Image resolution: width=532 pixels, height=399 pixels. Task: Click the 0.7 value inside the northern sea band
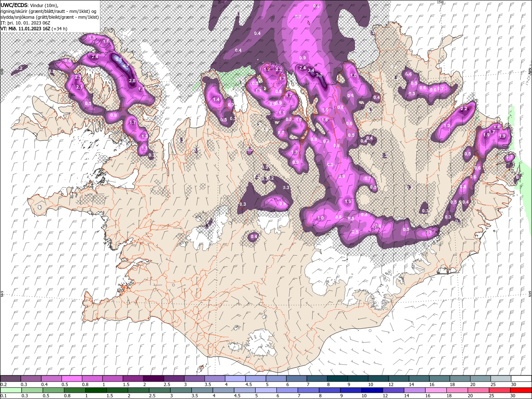click(298, 17)
